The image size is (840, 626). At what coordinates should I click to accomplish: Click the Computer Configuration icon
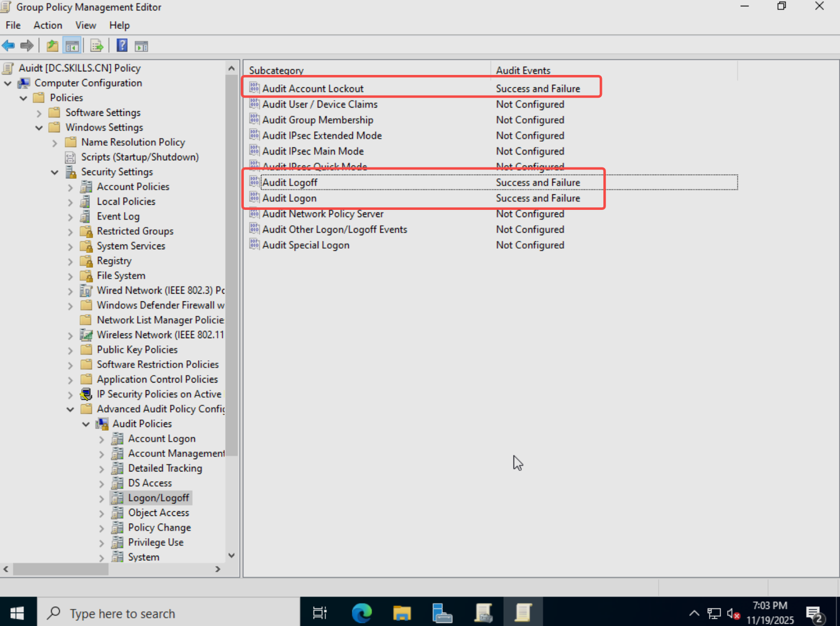pos(24,83)
